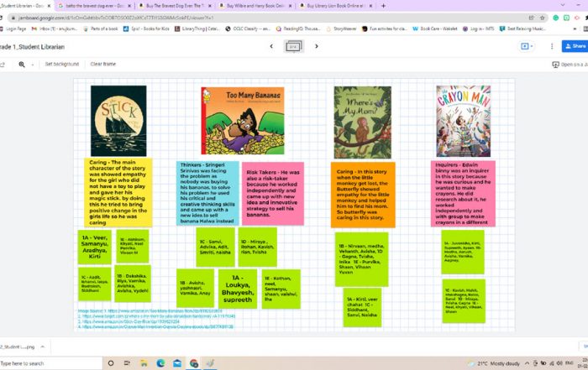Select the 'The Stick' book cover image

[x=118, y=121]
